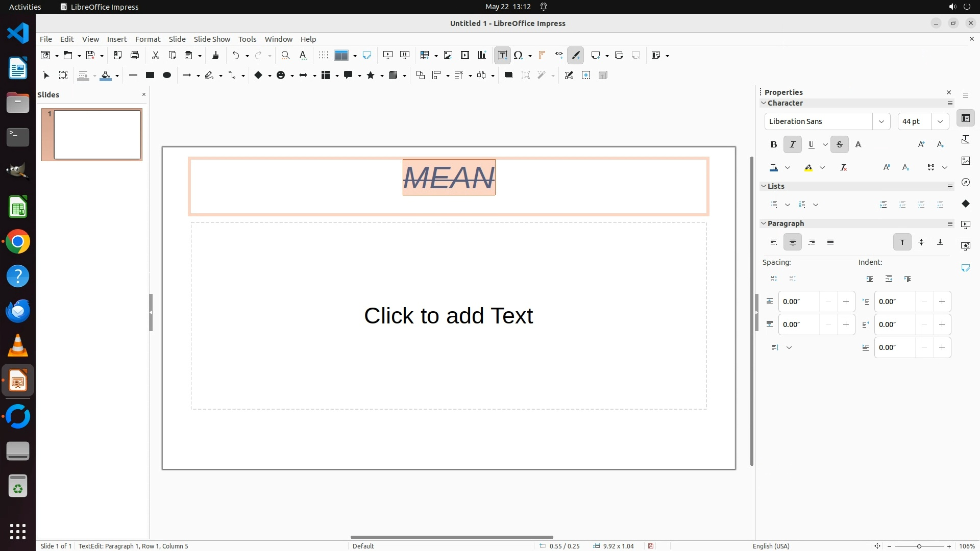Toggle Italic formatting off in sidebar
This screenshot has height=551, width=980.
tap(792, 144)
